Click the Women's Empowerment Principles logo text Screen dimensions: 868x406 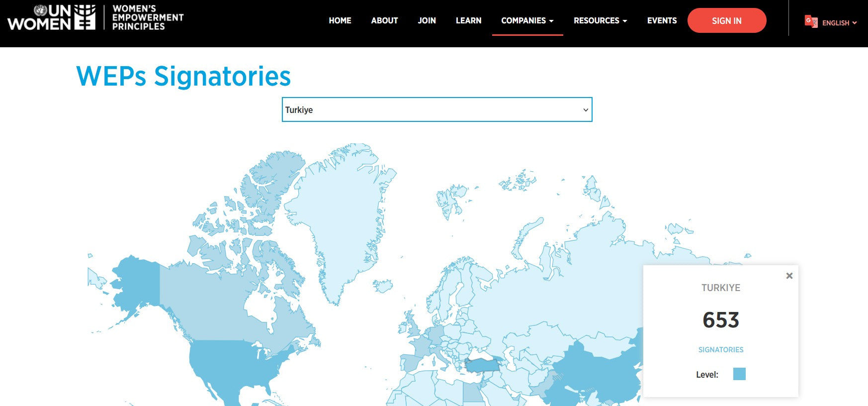coord(148,17)
